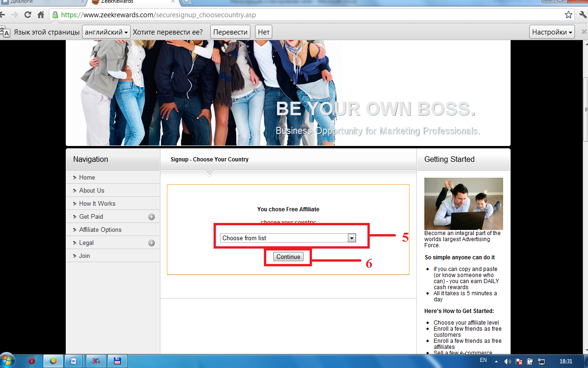Open the 3G modem app in the taskbar
This screenshot has width=588, height=368.
pyautogui.click(x=96, y=361)
